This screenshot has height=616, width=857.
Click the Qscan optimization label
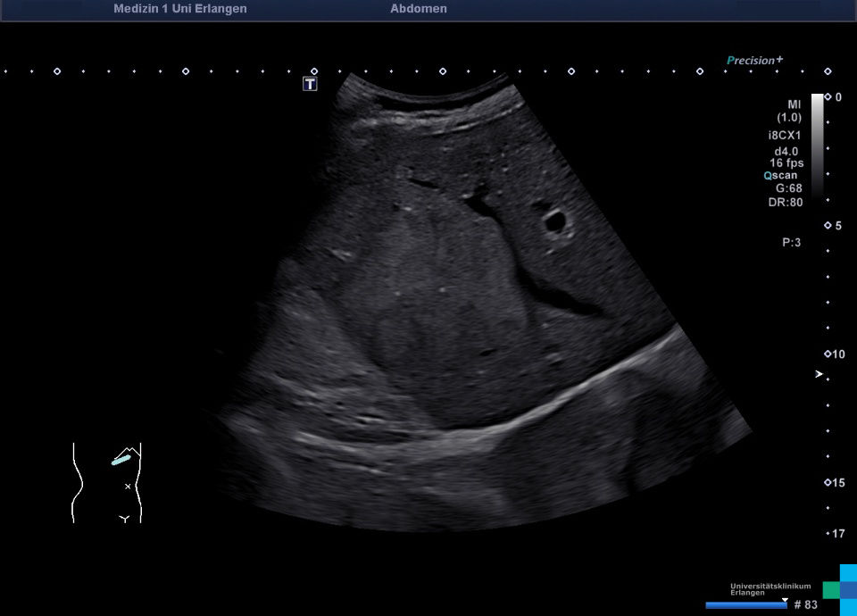tap(780, 176)
